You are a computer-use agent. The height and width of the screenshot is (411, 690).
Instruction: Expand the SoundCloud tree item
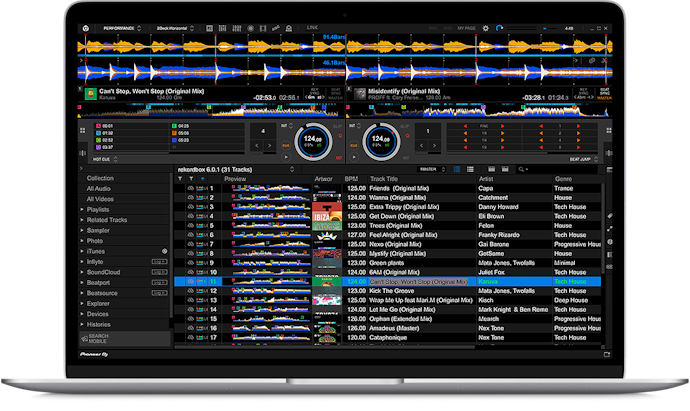(x=82, y=272)
